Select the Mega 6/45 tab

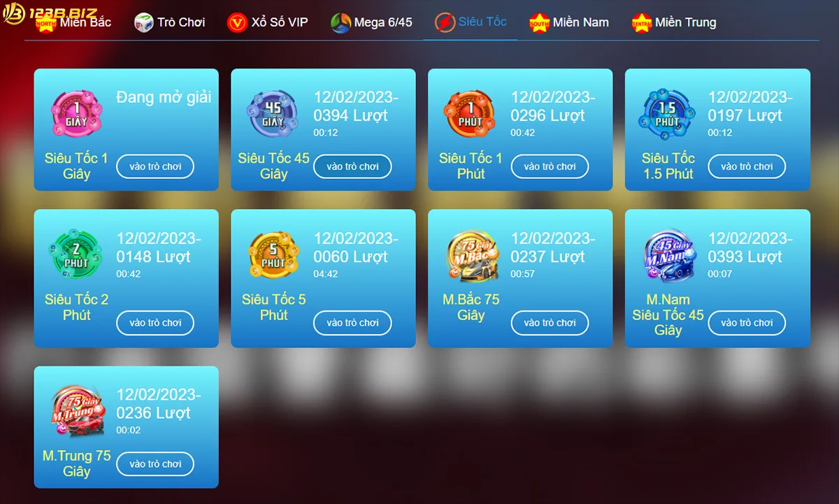pos(371,22)
